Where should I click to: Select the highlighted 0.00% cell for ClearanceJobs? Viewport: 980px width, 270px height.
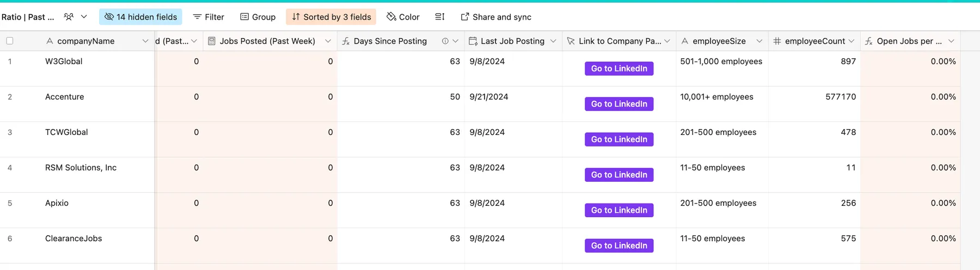910,246
